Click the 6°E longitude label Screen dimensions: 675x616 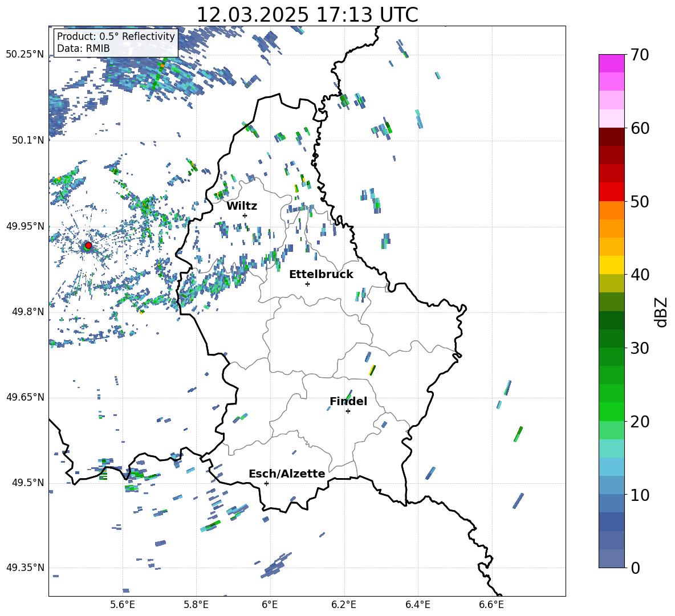(x=270, y=605)
